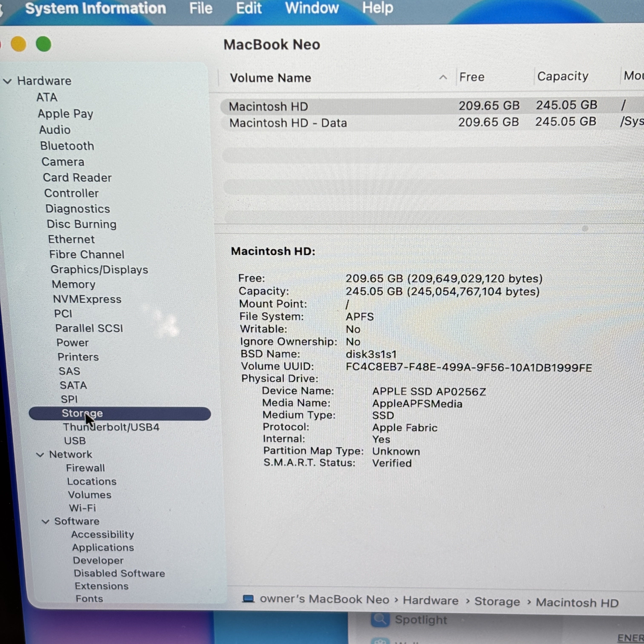The width and height of the screenshot is (644, 644).
Task: Select Power in the sidebar
Action: click(x=73, y=342)
